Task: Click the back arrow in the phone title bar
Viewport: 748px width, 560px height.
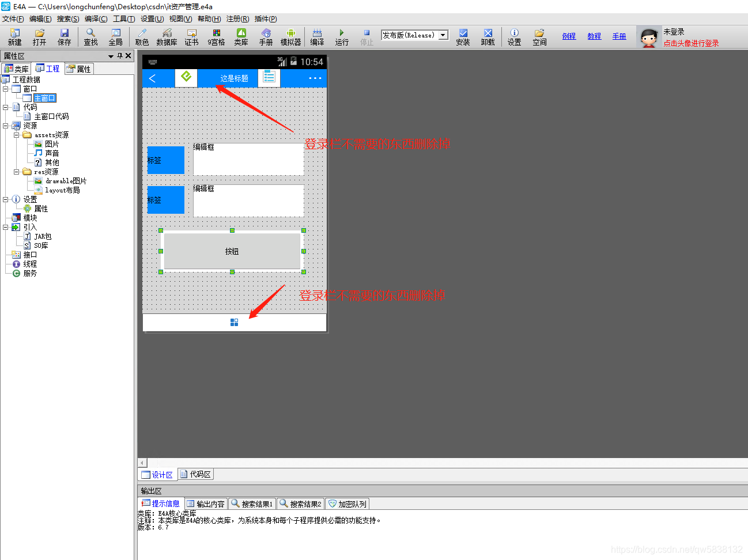Action: point(152,78)
